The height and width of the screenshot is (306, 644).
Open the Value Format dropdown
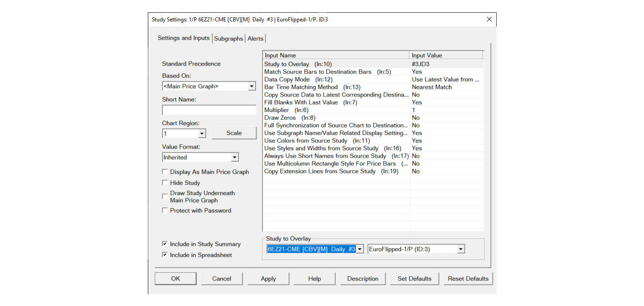click(x=234, y=158)
